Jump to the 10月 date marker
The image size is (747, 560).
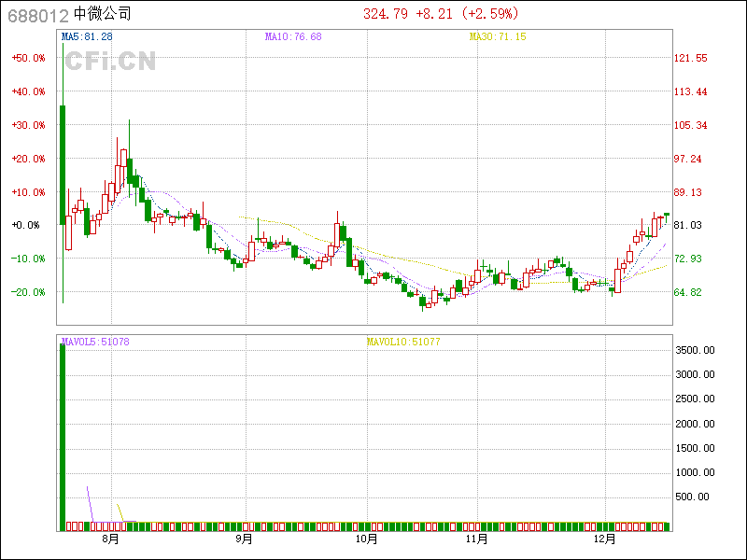pyautogui.click(x=367, y=539)
